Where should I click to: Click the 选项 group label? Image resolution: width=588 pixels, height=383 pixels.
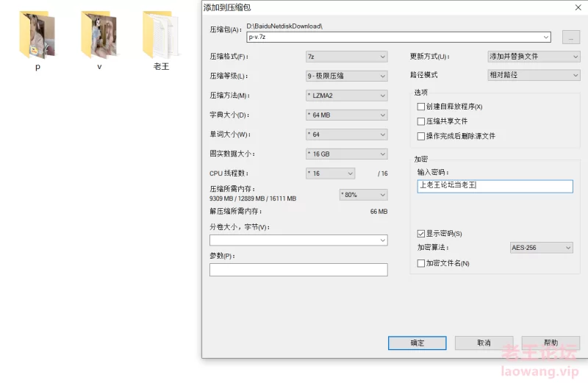click(420, 93)
